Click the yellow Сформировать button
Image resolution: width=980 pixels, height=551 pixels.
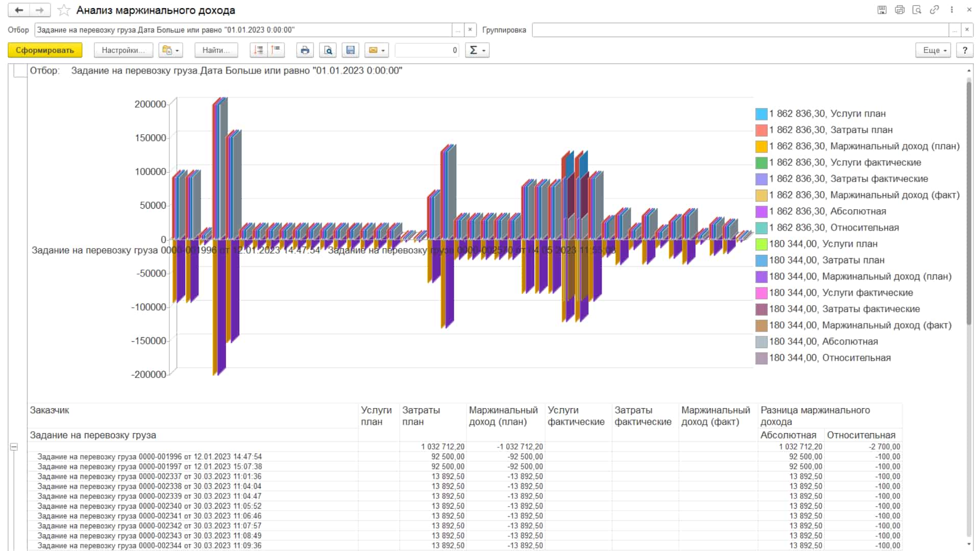tap(45, 50)
